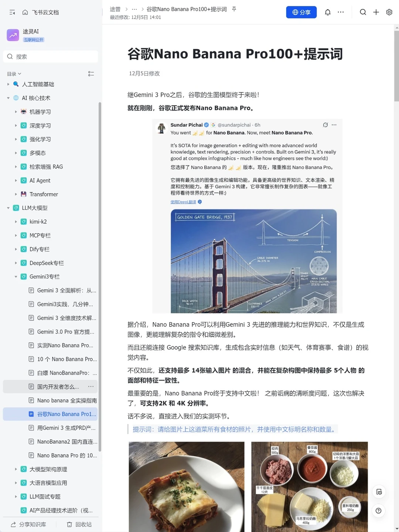Click the 搜索 input field

click(50, 57)
